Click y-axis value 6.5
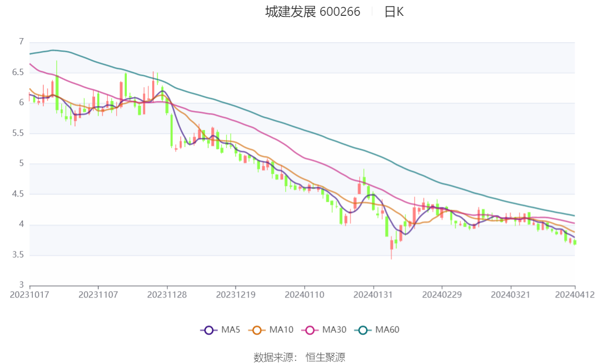 click(18, 72)
